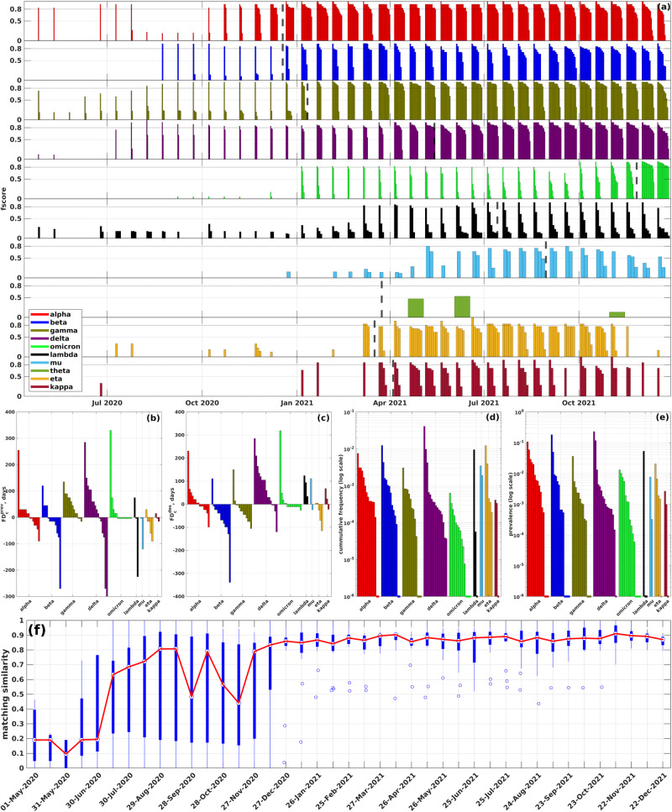672x812 pixels.
Task: Click the '27-Dec-2020' date label
Action: coord(271,791)
